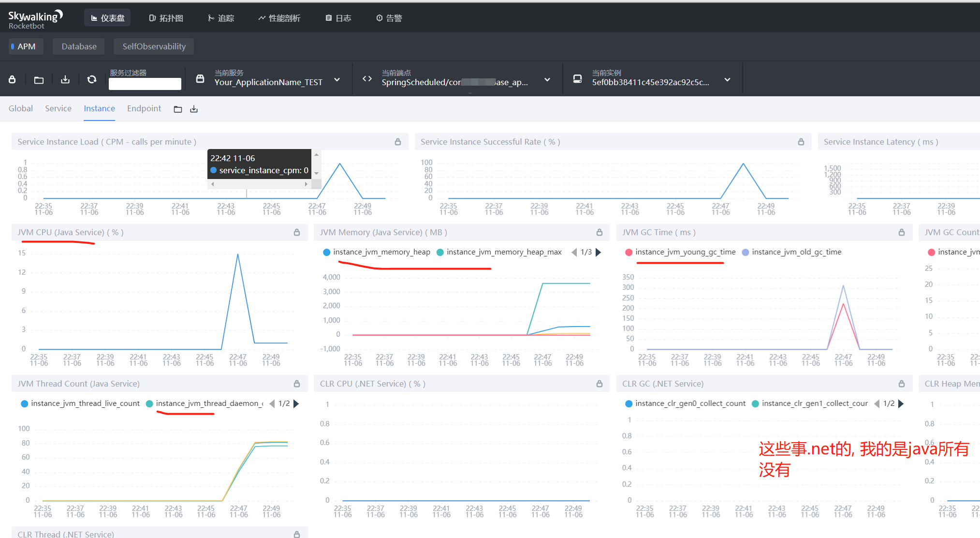
Task: Toggle lock on Service Instance Load panel
Action: [x=398, y=142]
